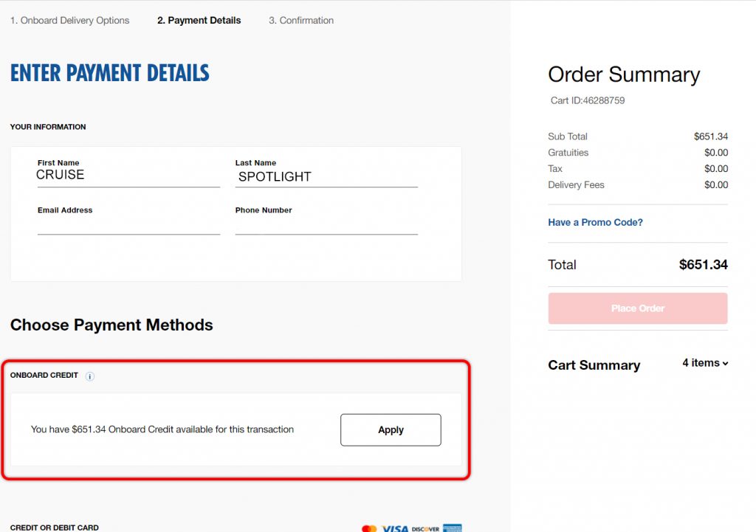Screen dimensions: 756x532
Task: Open the Cart Summary section
Action: point(594,365)
